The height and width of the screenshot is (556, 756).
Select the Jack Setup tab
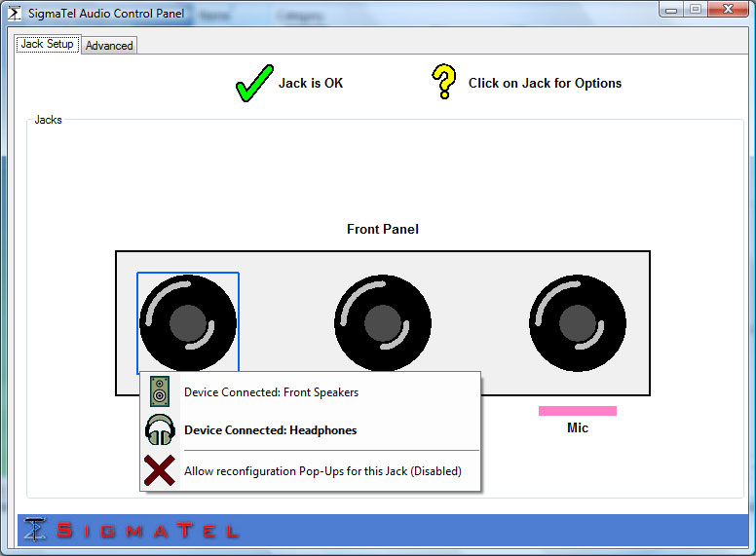pyautogui.click(x=47, y=44)
